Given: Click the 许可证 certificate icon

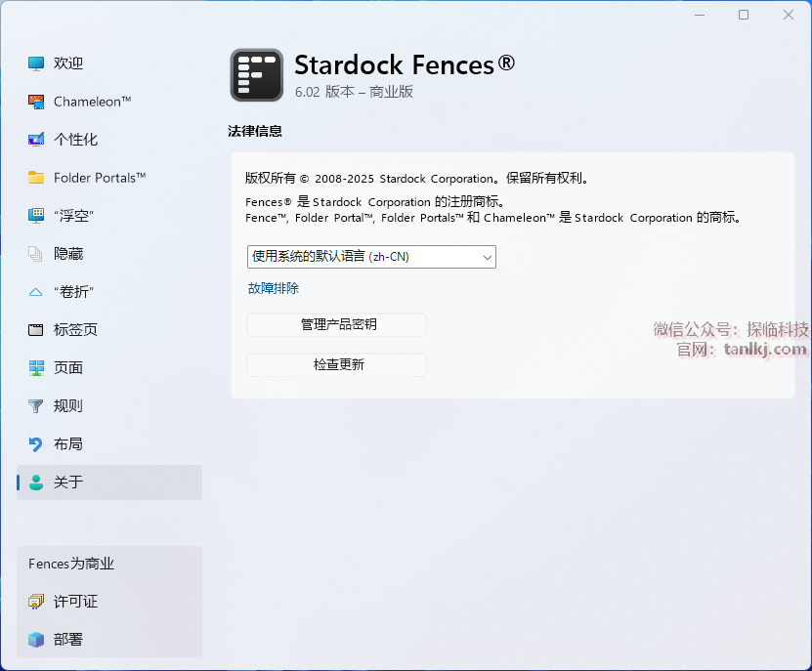Looking at the screenshot, I should click(x=36, y=601).
